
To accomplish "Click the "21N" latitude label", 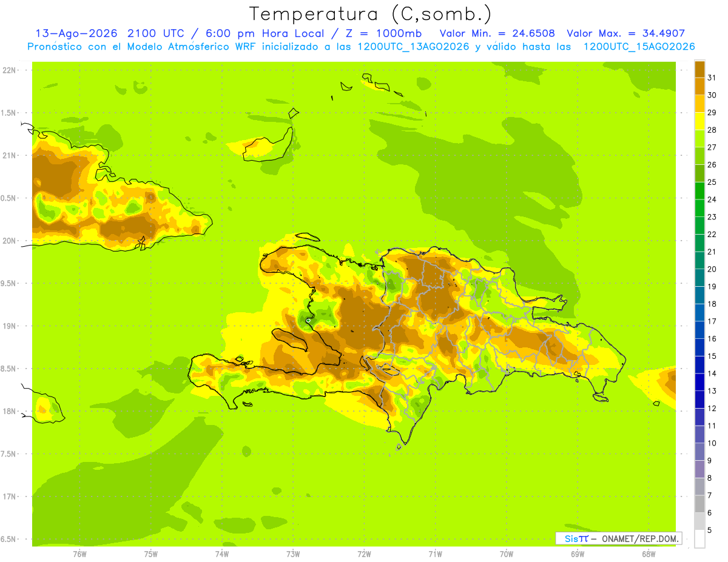I will click(x=10, y=155).
